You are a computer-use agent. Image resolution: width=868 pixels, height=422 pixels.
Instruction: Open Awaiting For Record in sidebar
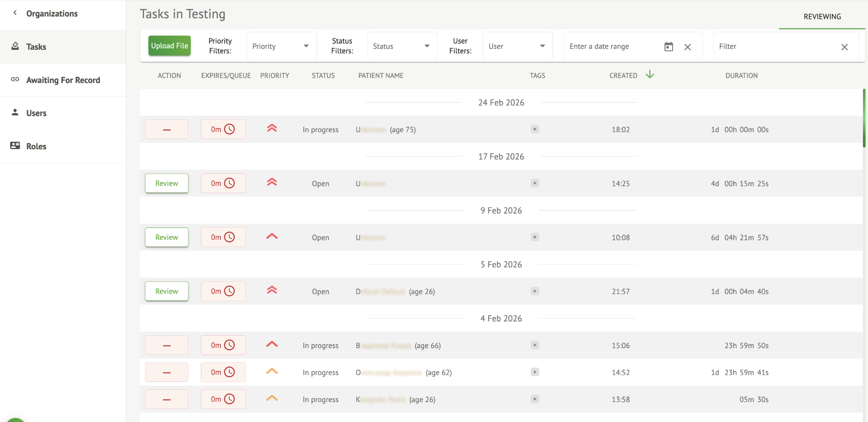point(63,80)
